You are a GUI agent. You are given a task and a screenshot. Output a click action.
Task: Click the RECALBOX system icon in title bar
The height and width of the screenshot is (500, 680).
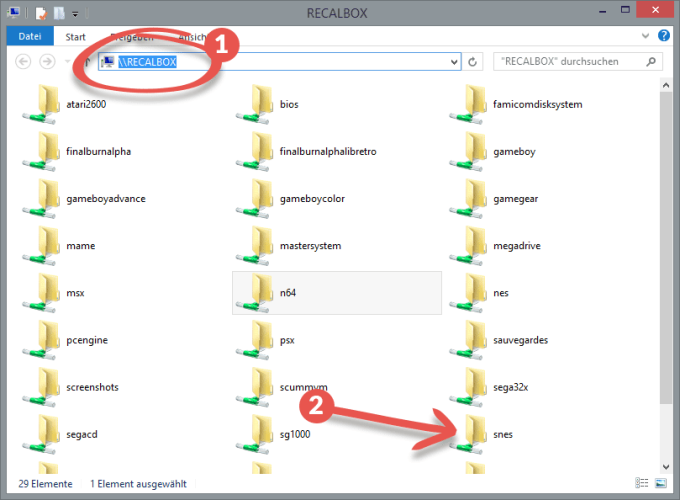point(14,13)
